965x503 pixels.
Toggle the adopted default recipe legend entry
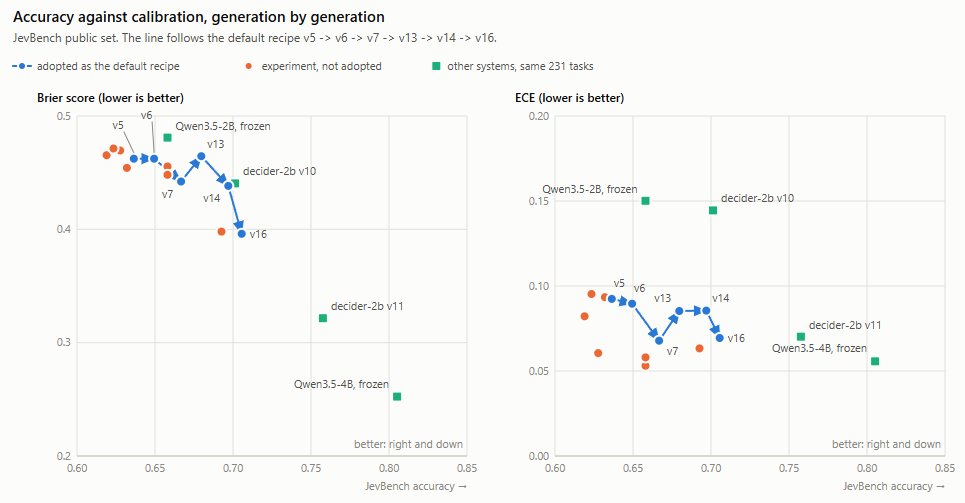pos(95,66)
